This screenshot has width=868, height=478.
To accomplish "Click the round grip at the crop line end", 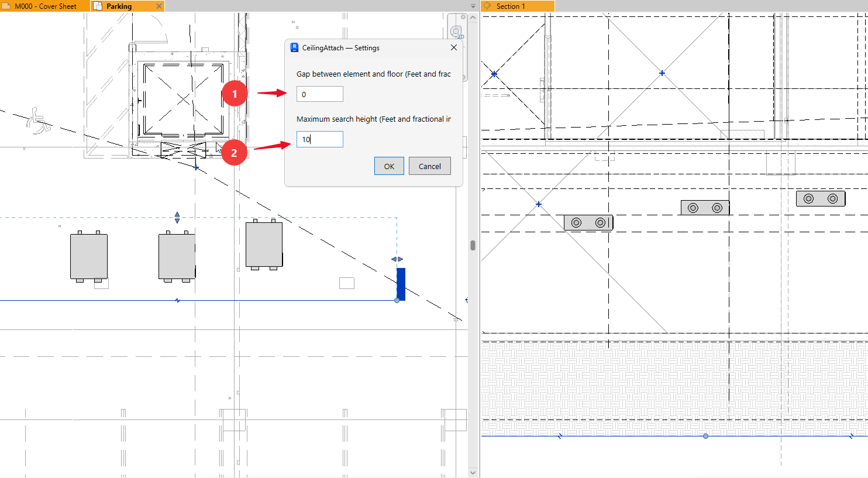I will [397, 300].
